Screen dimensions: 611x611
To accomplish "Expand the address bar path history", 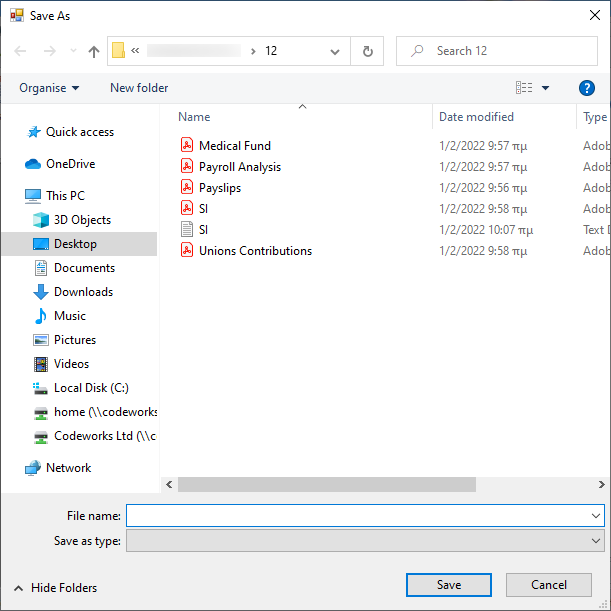I will tap(334, 51).
